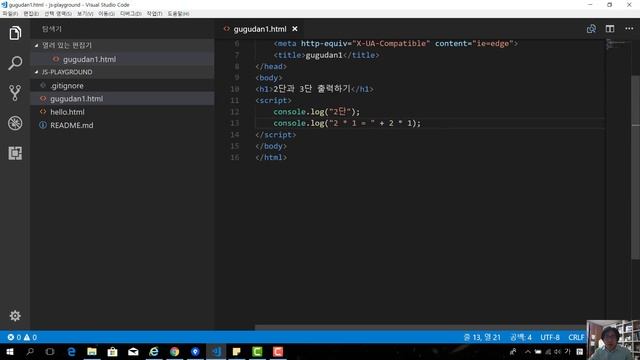
Task: Click the volume icon in system tray
Action: point(557,351)
